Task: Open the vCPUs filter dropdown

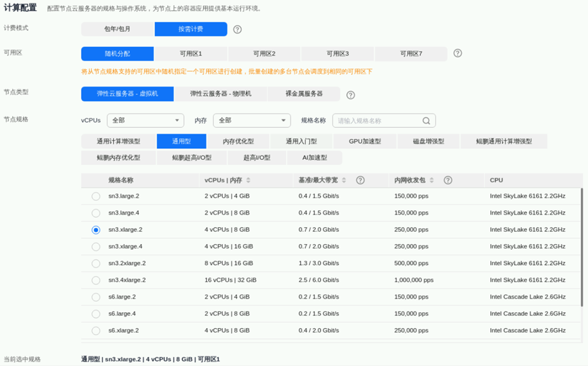Action: pyautogui.click(x=145, y=121)
